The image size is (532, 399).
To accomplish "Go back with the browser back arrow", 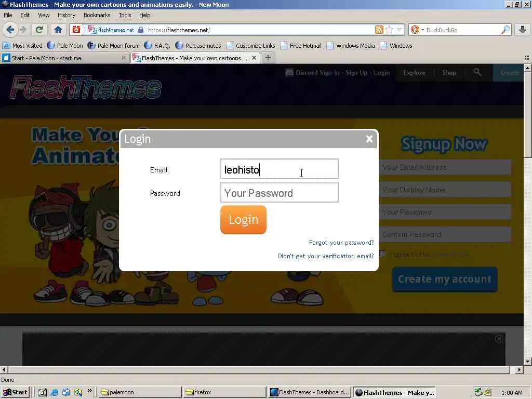I will point(10,30).
